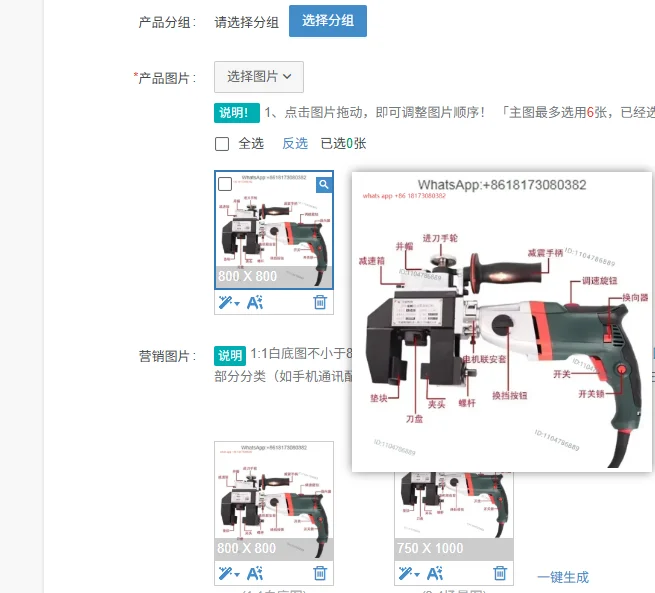Click magnifier icon on product image thumbnail

coord(324,184)
